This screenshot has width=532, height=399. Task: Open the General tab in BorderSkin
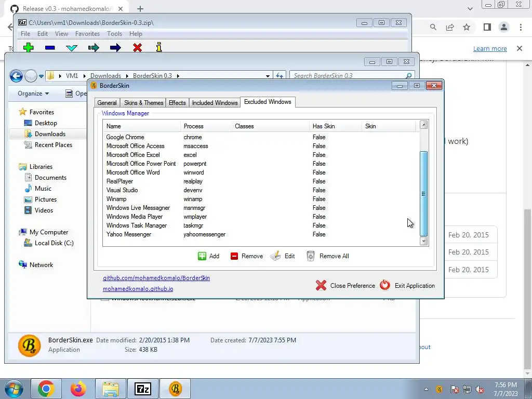(x=107, y=103)
